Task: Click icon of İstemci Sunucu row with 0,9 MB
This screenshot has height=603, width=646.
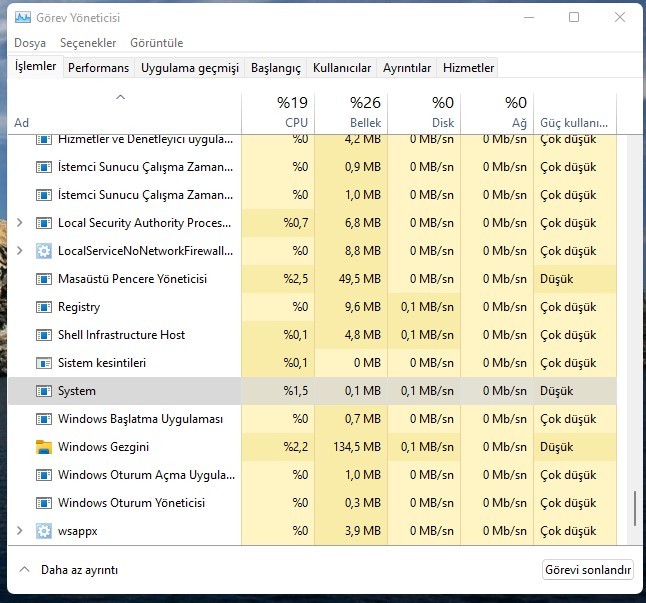Action: (x=44, y=167)
